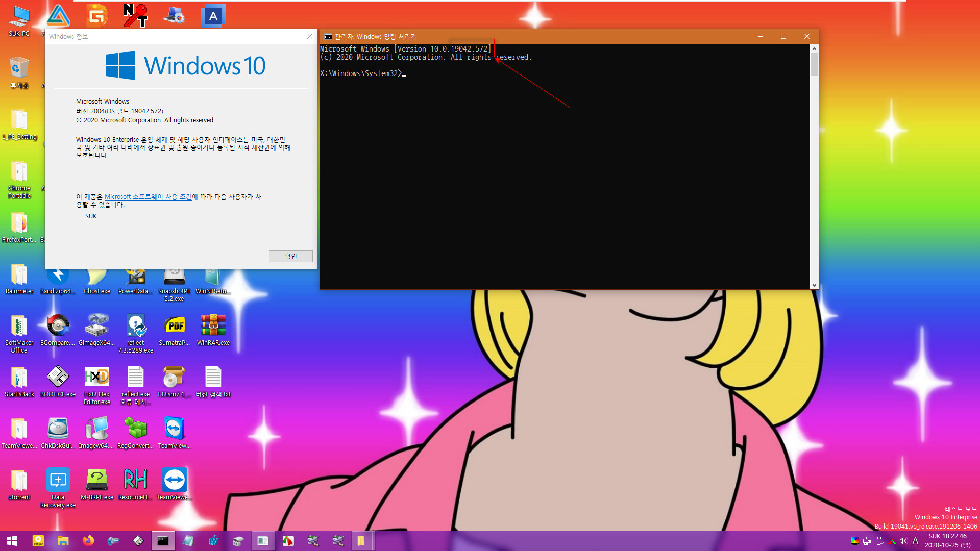Open color monitor tray icon
The width and height of the screenshot is (980, 551).
click(x=855, y=541)
